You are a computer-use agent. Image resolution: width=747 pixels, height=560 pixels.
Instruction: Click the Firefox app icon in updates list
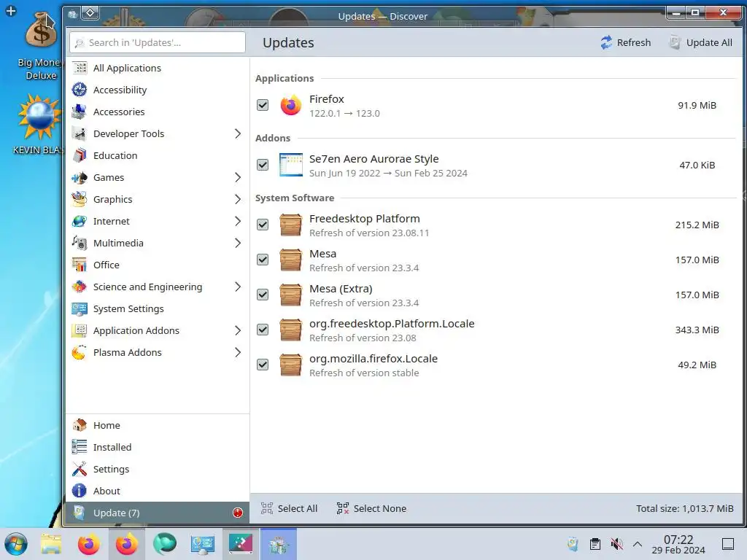pos(290,105)
